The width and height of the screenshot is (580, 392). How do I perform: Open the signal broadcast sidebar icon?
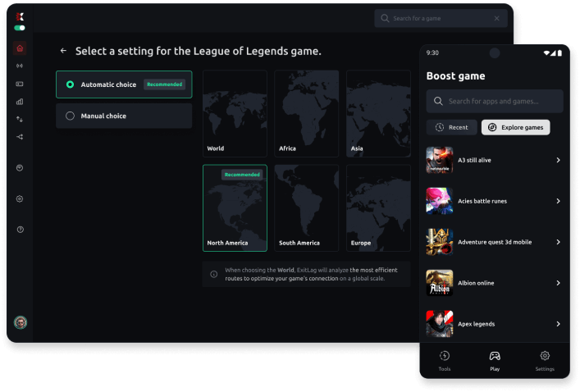20,66
